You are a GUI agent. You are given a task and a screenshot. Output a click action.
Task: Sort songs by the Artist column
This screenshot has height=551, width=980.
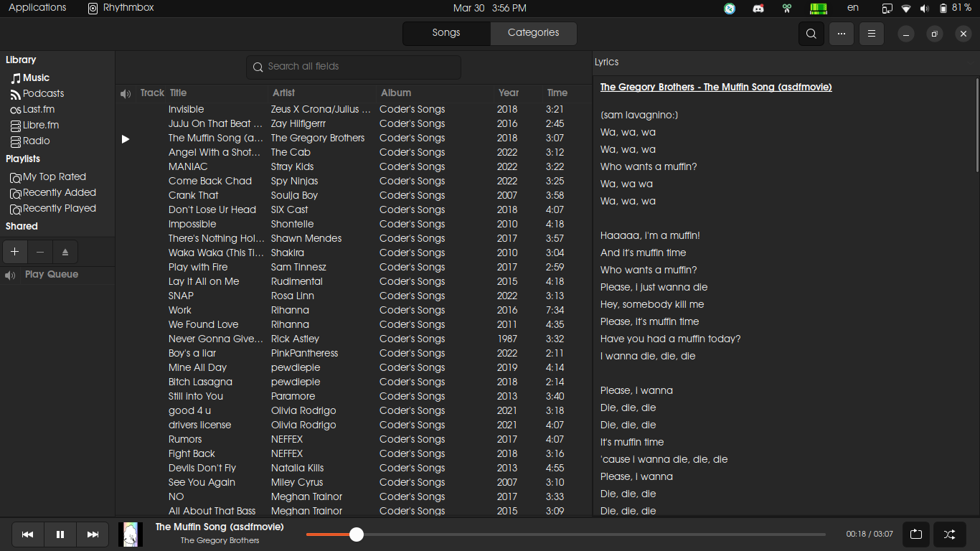[283, 93]
